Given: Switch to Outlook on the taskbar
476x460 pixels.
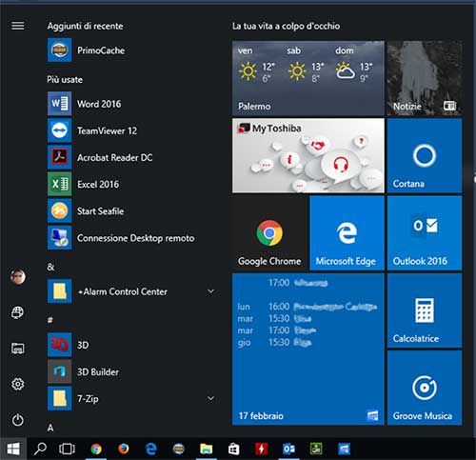Looking at the screenshot, I should coord(288,449).
